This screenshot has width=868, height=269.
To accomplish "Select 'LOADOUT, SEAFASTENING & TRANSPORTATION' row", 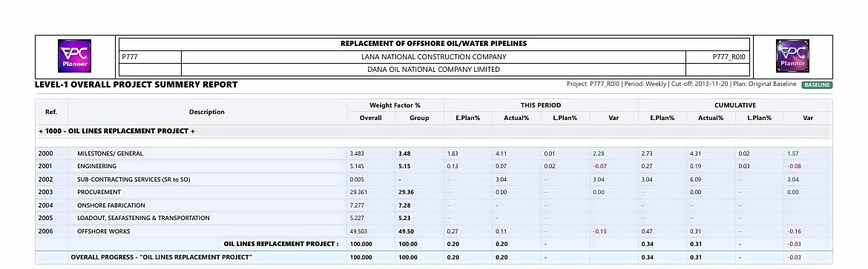I will [143, 218].
